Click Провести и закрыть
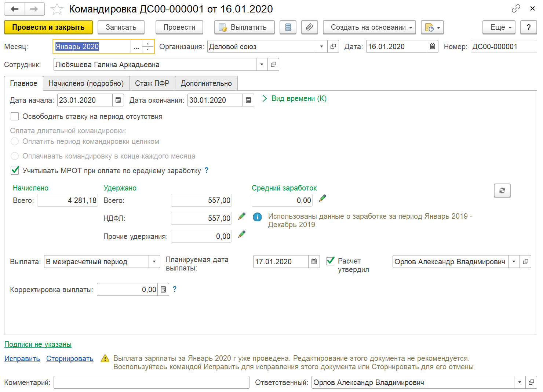543x392 pixels. tap(48, 27)
